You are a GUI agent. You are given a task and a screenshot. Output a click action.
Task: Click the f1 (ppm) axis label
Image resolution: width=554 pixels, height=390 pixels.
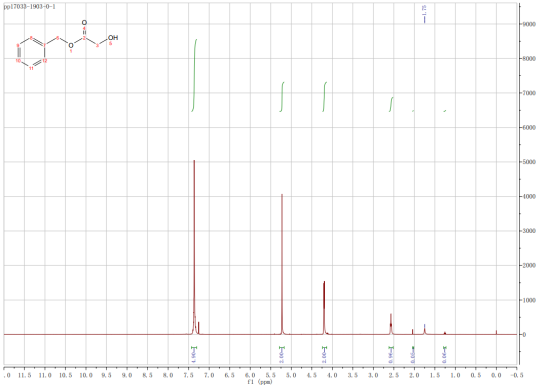(260, 382)
